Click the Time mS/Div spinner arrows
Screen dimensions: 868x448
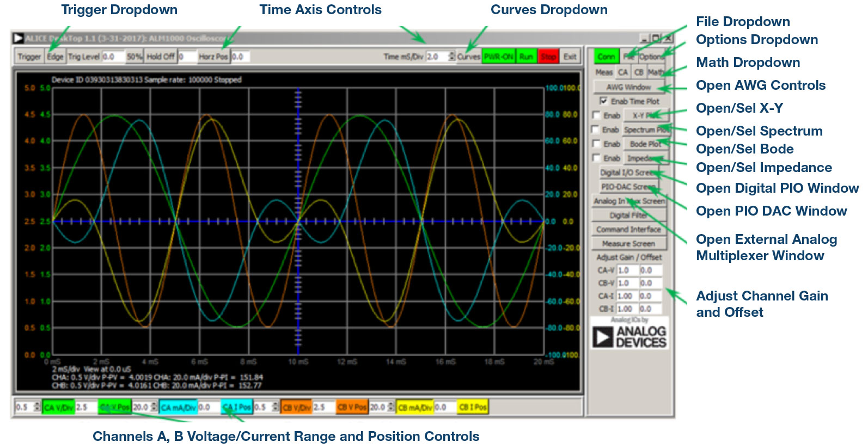coord(451,57)
